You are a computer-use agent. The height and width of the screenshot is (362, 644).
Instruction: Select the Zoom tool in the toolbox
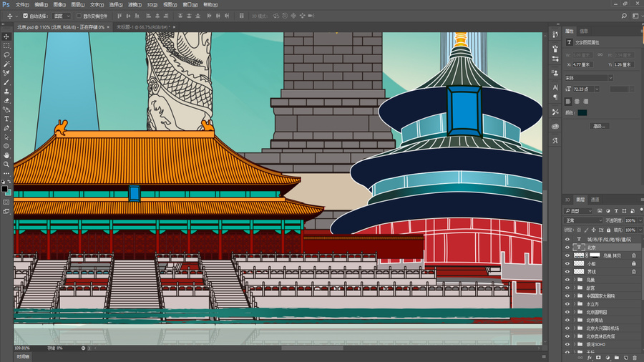coord(6,164)
